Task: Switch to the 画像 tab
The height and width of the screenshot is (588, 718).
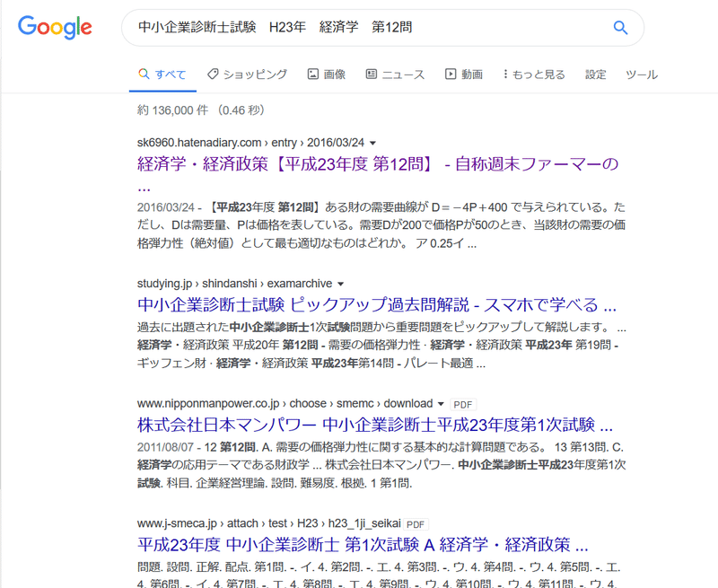Action: (327, 75)
